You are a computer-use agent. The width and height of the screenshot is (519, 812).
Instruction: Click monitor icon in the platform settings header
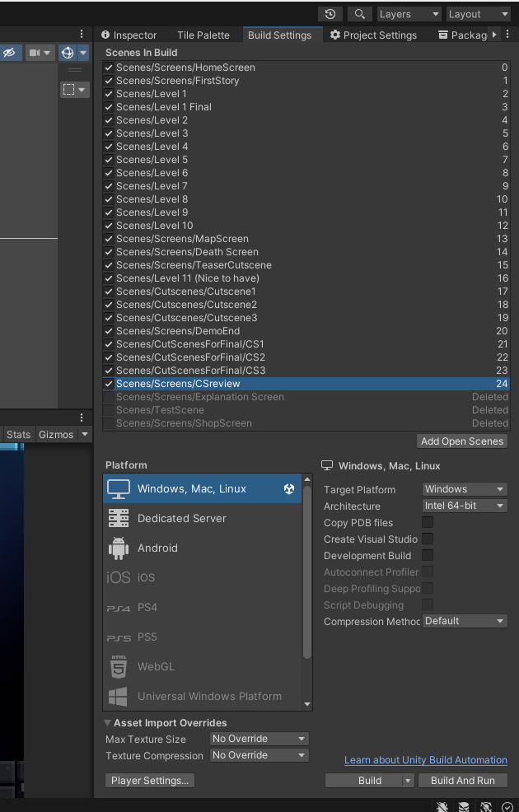point(327,465)
